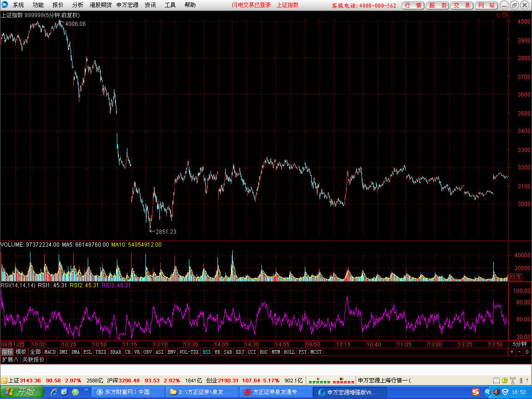Click the 沪深 index value 3296.48

point(129,381)
